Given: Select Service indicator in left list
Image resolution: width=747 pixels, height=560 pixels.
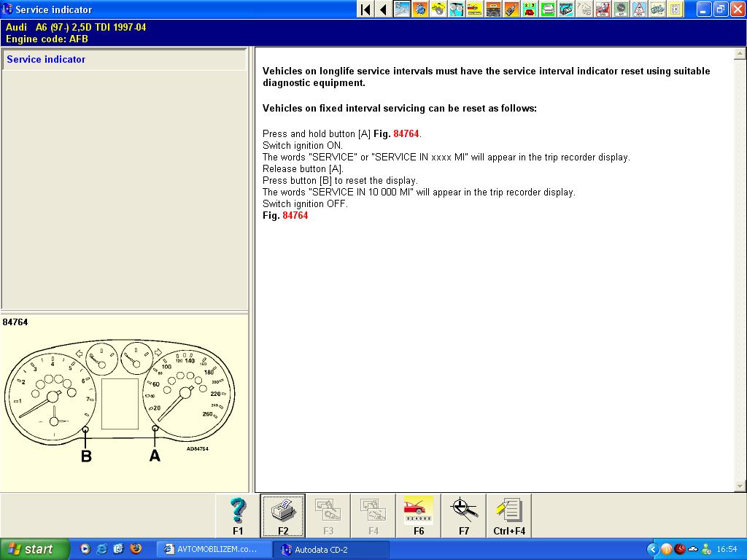Looking at the screenshot, I should pyautogui.click(x=124, y=60).
